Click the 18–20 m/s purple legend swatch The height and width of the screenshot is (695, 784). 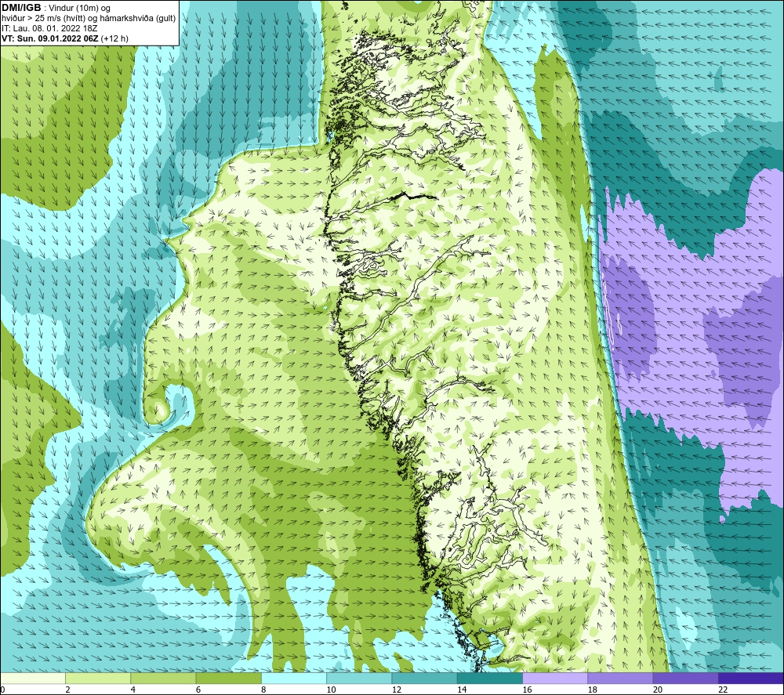(620, 679)
